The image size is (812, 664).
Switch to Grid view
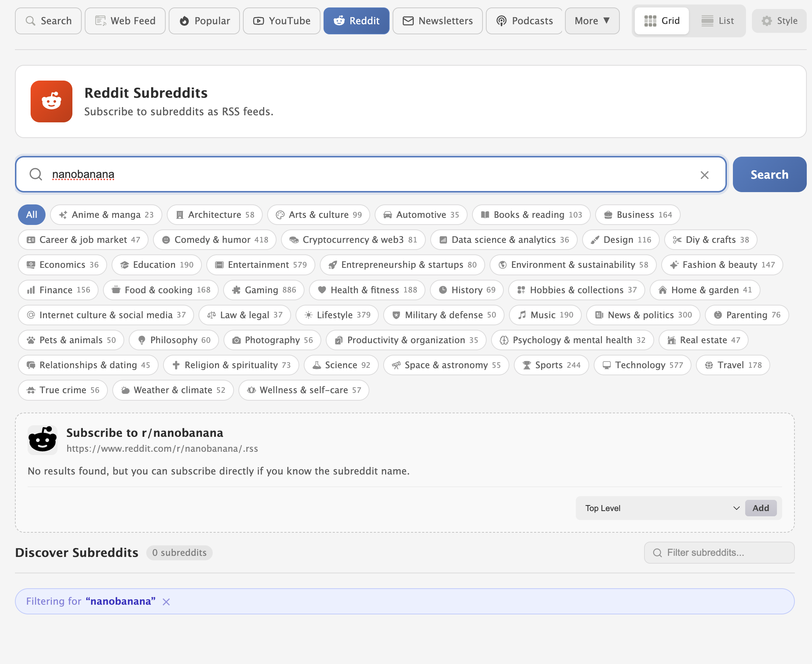[662, 21]
